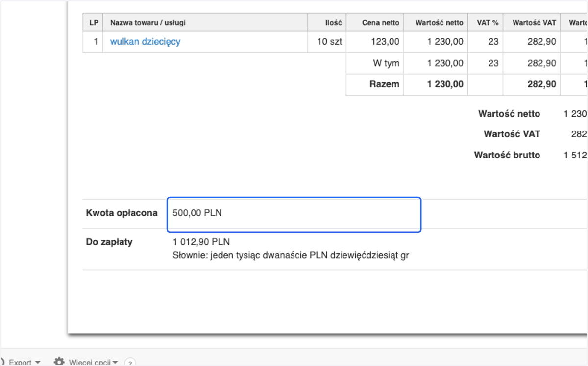Click the export icon left of Export
This screenshot has height=366, width=588.
tap(2, 362)
